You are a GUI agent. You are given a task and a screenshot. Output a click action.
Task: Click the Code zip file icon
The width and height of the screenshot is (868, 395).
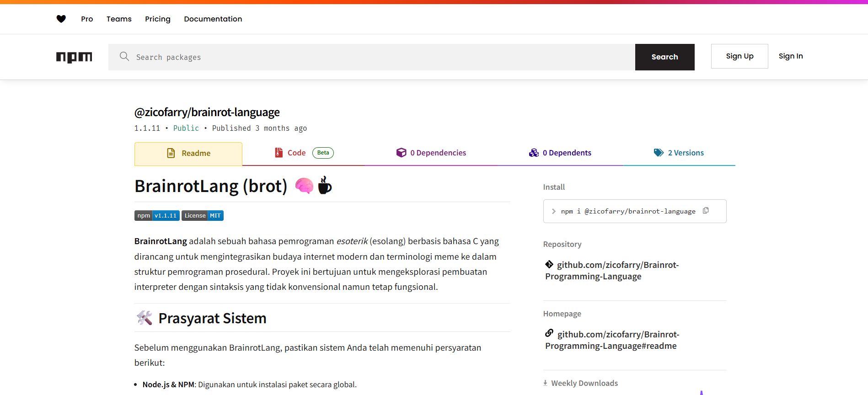(x=279, y=153)
